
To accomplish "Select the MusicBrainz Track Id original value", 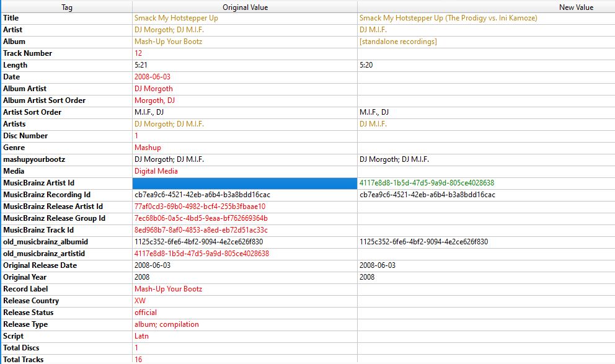I will [x=201, y=230].
